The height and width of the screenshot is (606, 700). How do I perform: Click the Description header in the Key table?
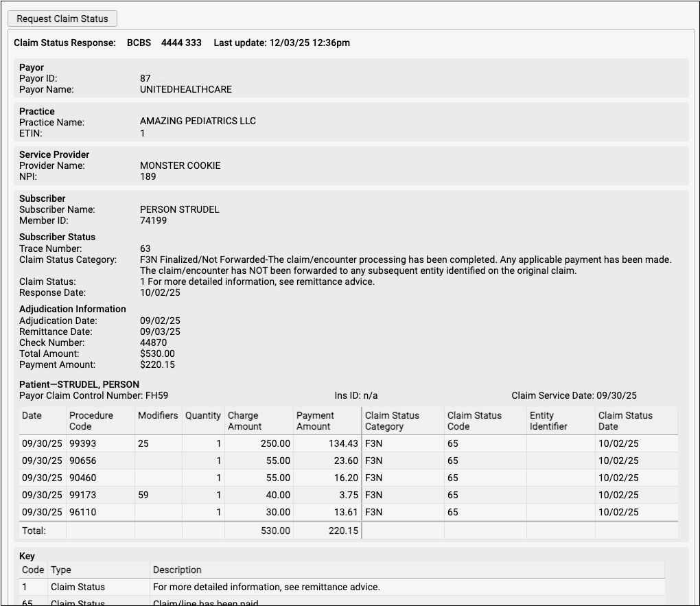pos(177,570)
